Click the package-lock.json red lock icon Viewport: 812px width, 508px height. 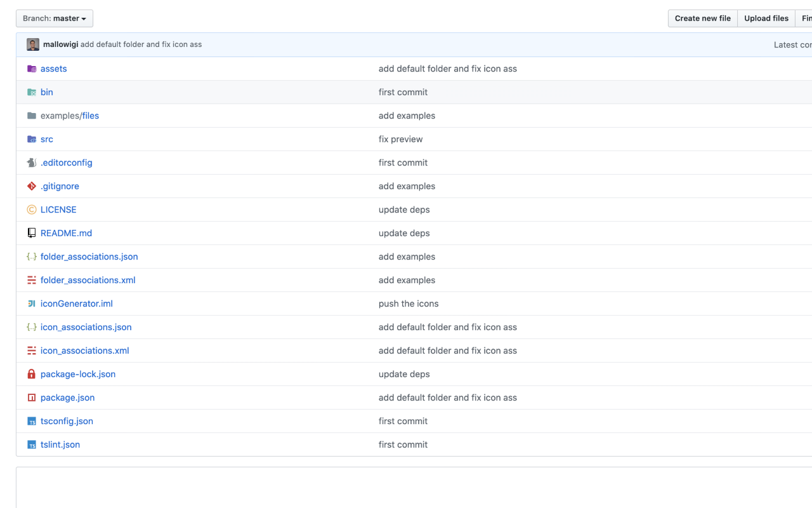pos(32,374)
